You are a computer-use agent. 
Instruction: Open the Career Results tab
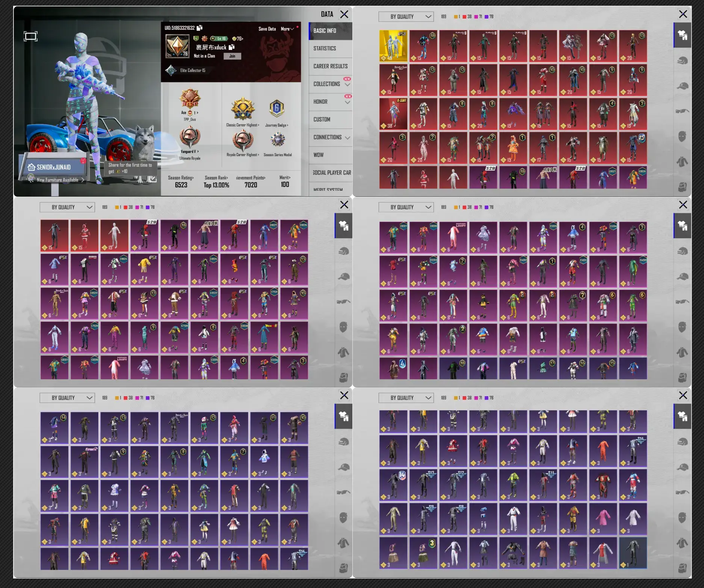pos(330,66)
